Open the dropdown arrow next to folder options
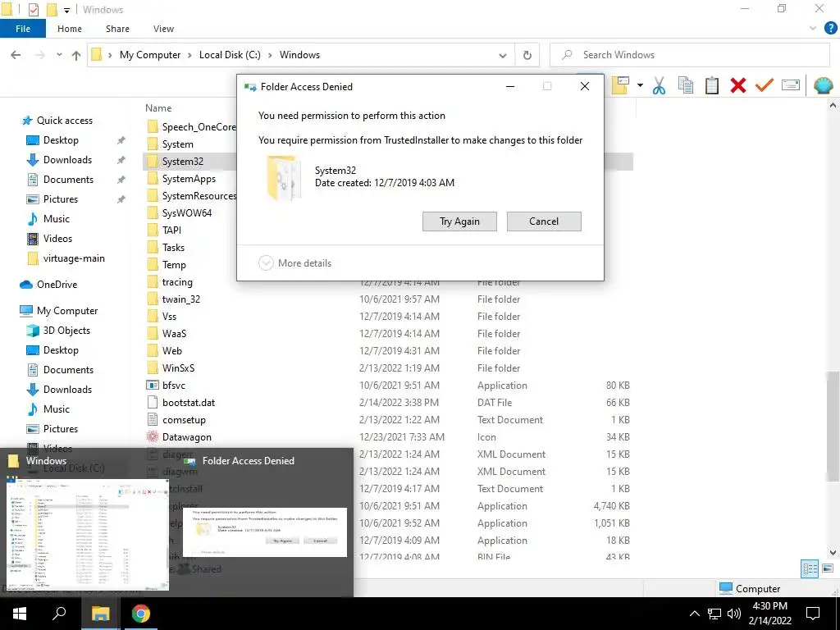 (x=640, y=85)
